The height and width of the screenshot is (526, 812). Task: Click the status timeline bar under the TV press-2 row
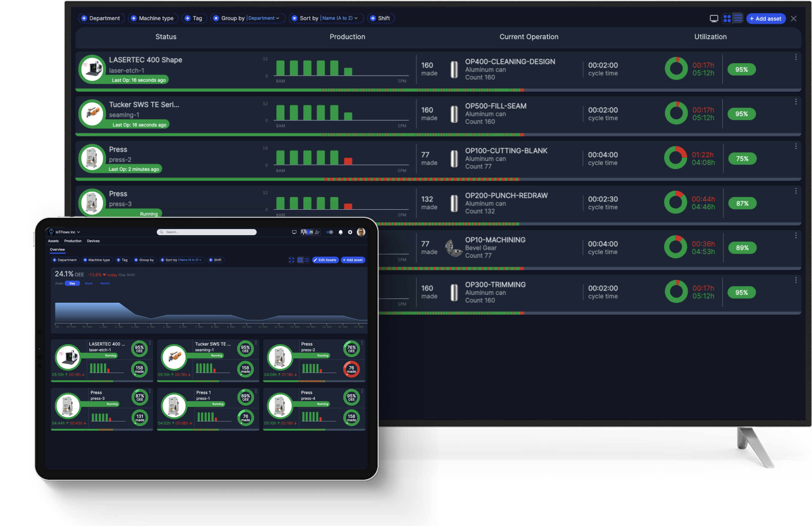(x=438, y=179)
